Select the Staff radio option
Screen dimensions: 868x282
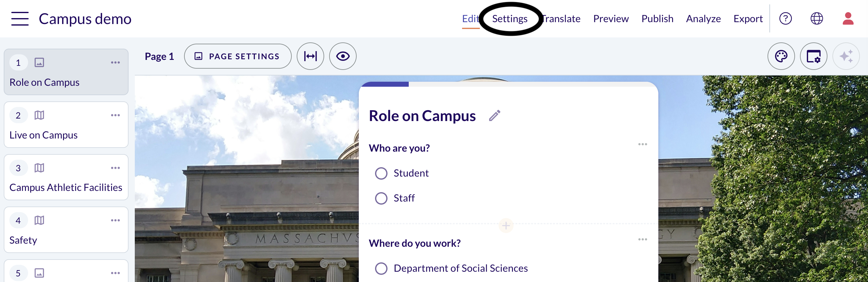tap(381, 198)
